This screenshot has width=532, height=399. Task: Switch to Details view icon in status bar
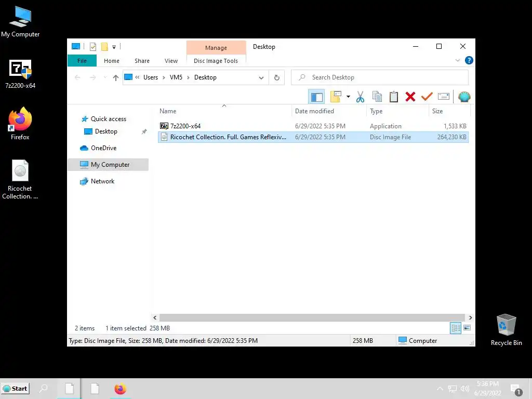point(456,328)
